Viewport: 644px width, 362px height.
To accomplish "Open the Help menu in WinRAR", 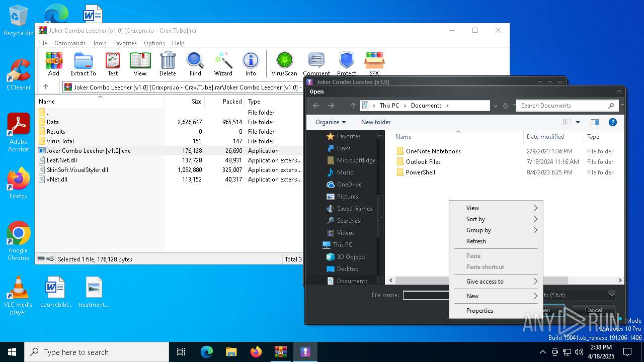I will pos(178,43).
